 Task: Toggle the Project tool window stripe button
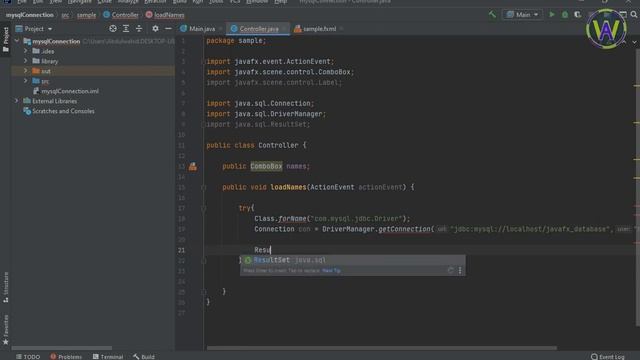6,40
